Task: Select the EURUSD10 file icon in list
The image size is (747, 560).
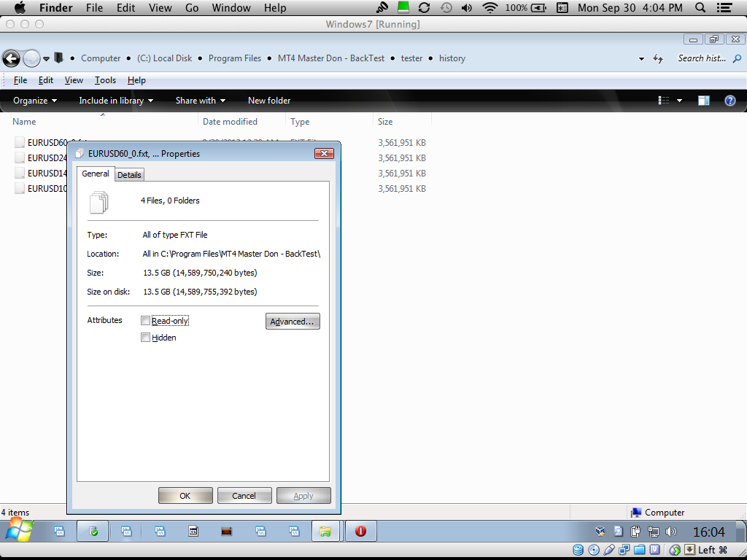Action: click(x=20, y=188)
